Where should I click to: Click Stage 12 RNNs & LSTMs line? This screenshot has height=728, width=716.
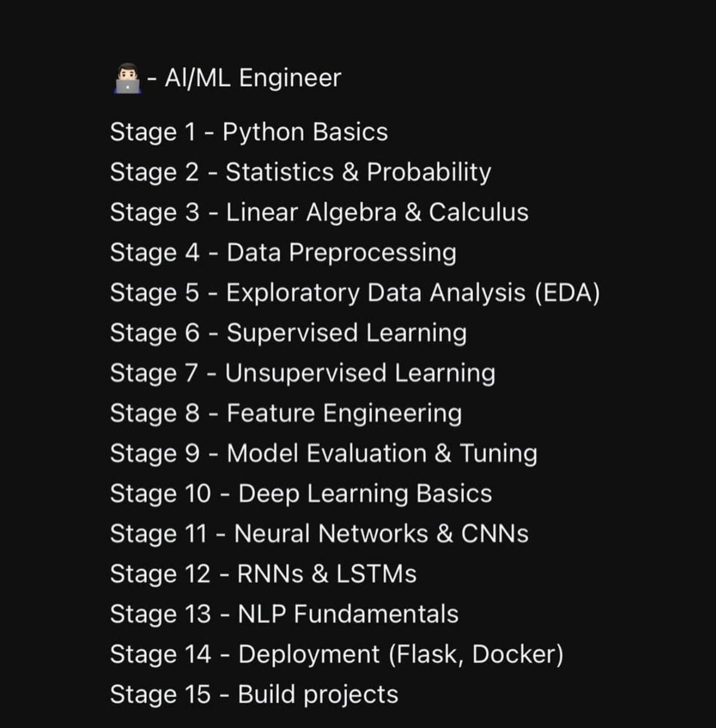pyautogui.click(x=263, y=574)
